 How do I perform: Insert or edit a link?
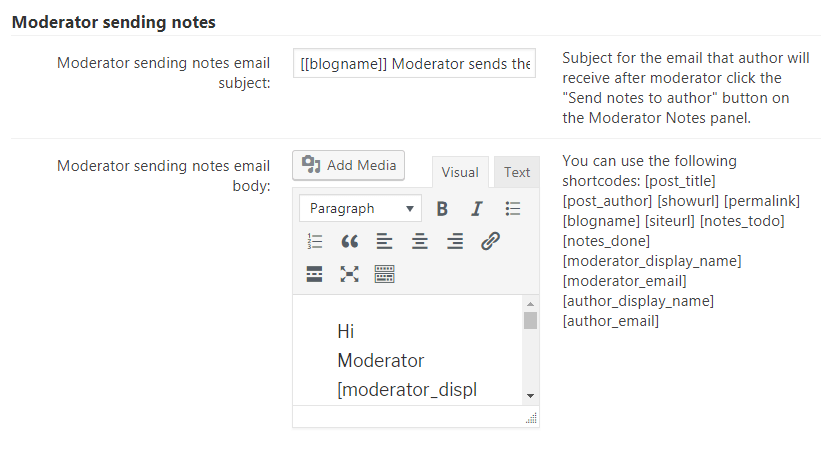tap(490, 241)
